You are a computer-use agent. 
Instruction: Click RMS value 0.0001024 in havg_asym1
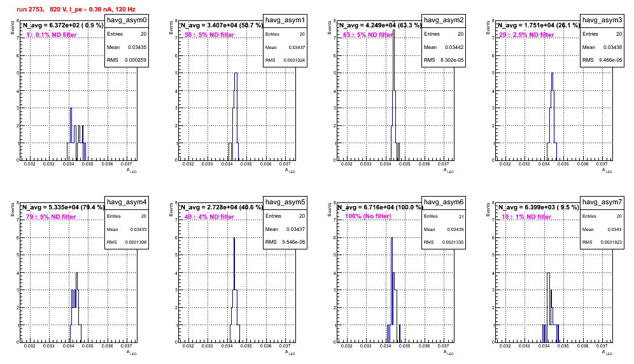294,60
